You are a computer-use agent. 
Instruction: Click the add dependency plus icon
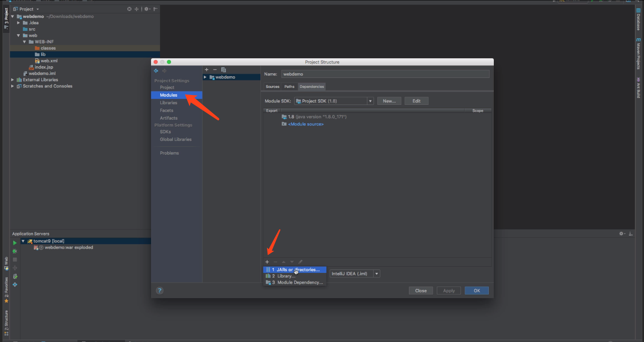(267, 262)
